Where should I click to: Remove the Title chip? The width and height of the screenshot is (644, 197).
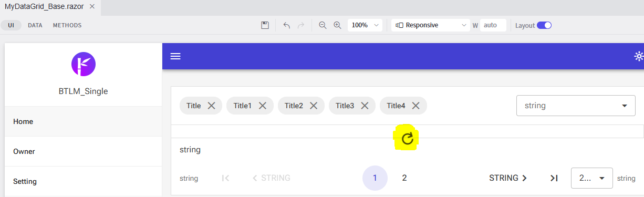coord(211,106)
